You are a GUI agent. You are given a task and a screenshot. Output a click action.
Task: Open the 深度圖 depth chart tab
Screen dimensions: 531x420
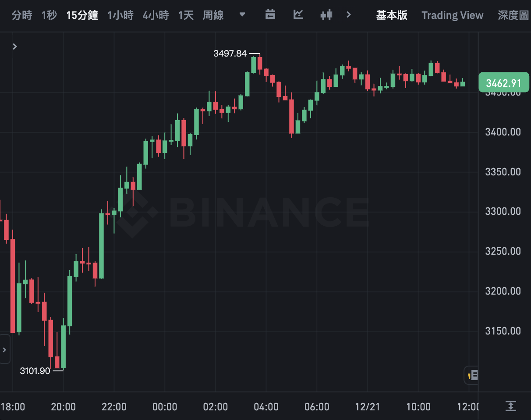513,15
